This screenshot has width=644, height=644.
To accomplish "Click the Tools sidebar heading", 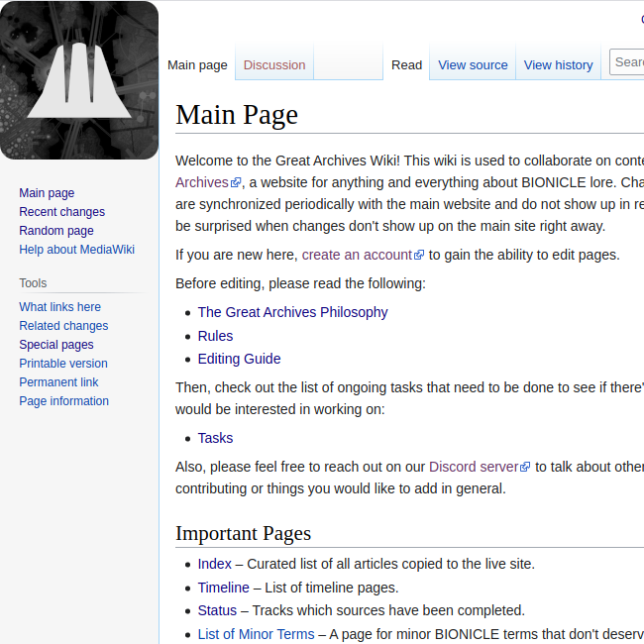I will (33, 283).
